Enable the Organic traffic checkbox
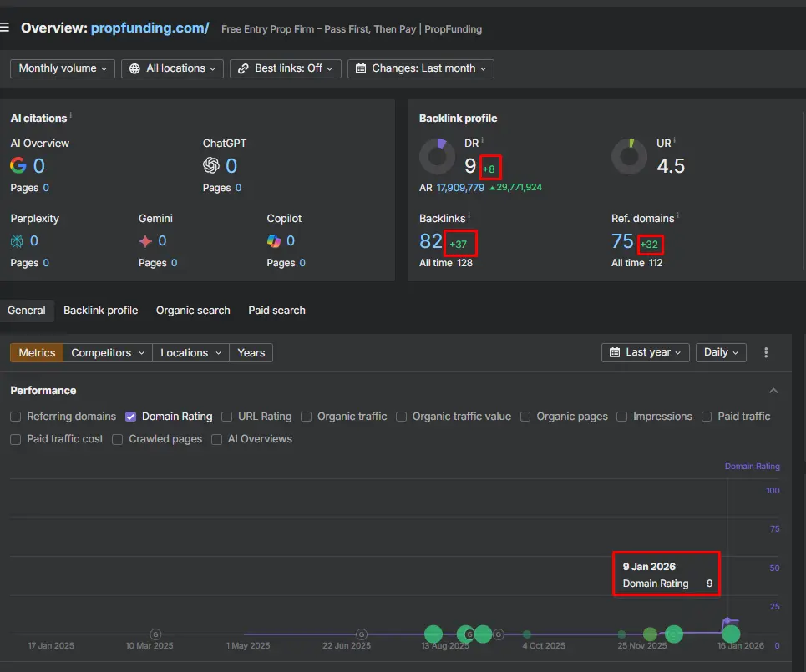 point(307,416)
